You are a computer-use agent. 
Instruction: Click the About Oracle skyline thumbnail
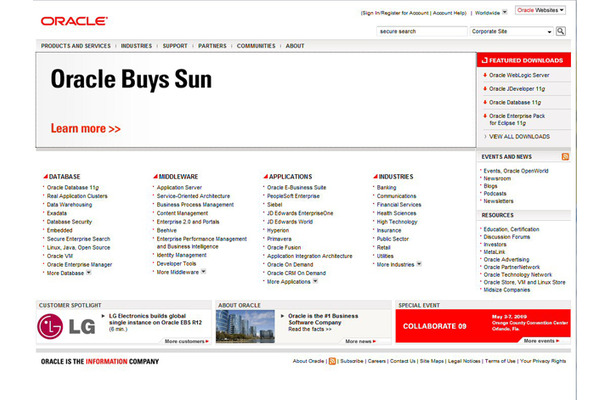point(245,326)
